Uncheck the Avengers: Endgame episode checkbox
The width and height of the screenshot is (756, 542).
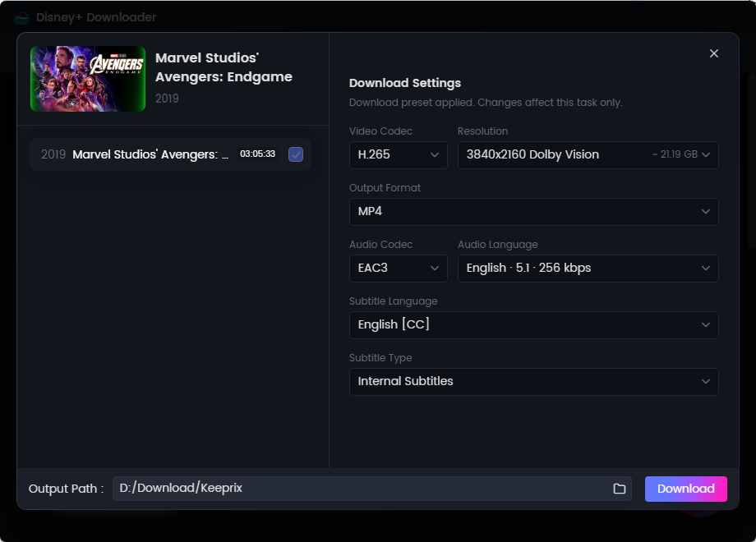click(296, 154)
